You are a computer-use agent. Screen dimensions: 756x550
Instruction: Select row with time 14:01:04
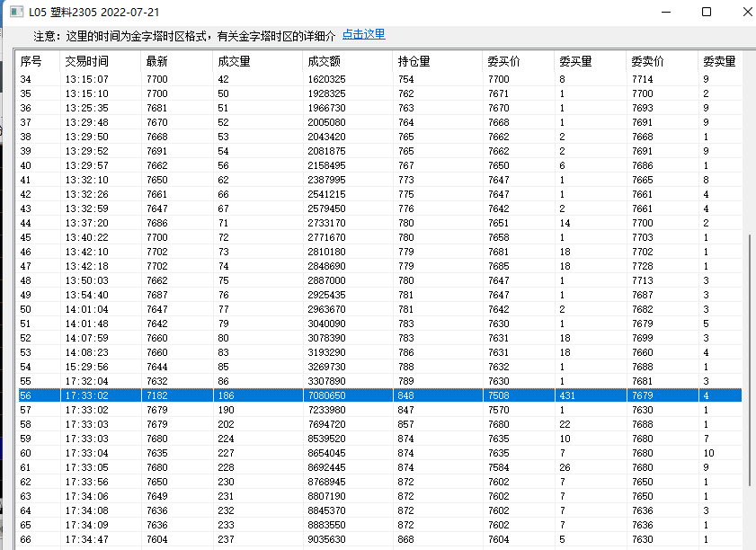coord(380,309)
